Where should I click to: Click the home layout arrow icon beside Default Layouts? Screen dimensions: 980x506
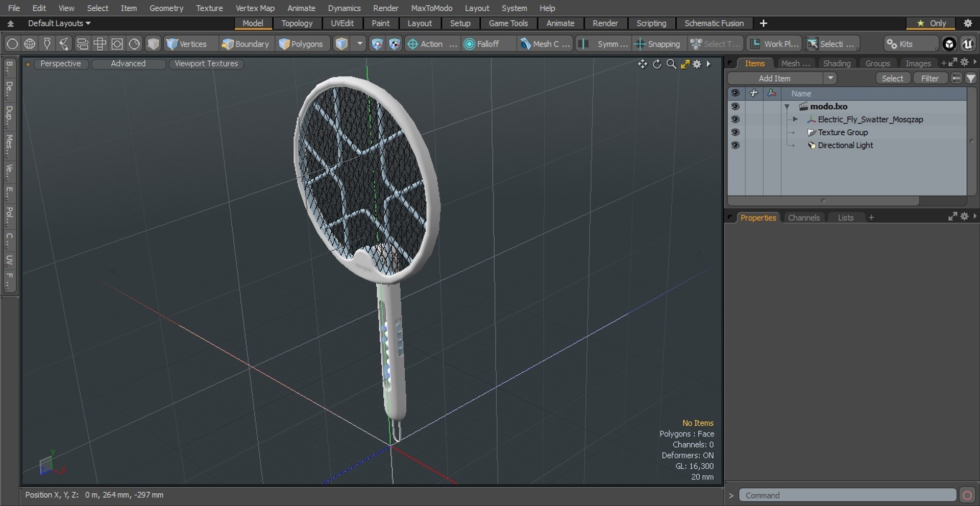point(10,23)
